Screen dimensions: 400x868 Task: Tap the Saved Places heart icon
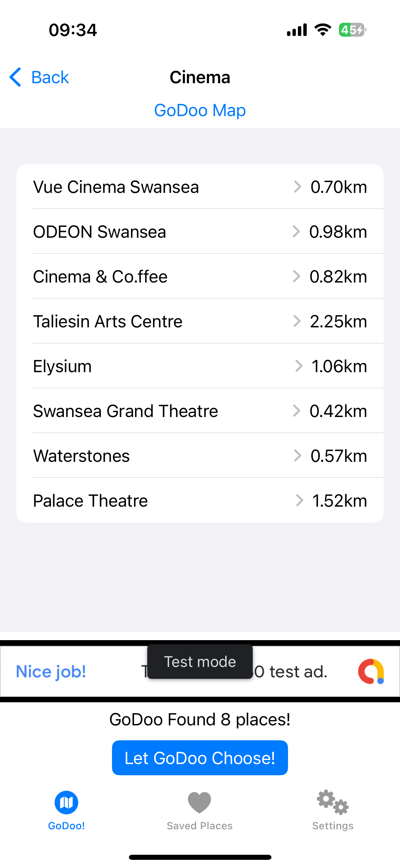click(199, 802)
